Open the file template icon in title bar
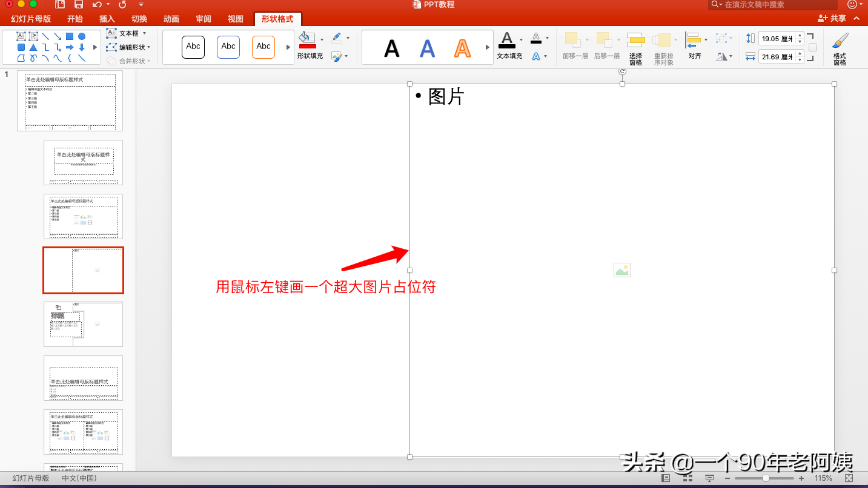 [x=60, y=4]
